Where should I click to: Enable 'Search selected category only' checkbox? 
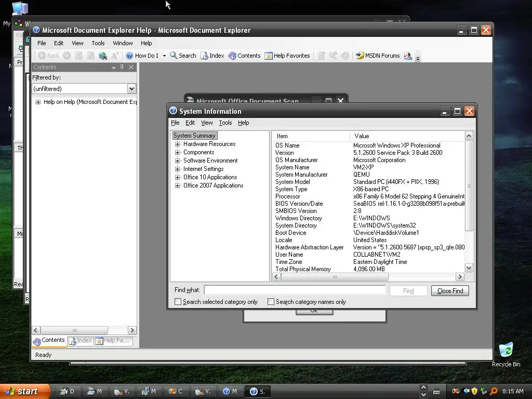178,302
